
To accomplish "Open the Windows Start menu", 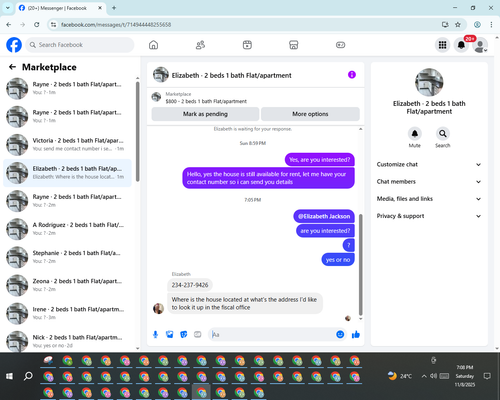I will (9, 376).
